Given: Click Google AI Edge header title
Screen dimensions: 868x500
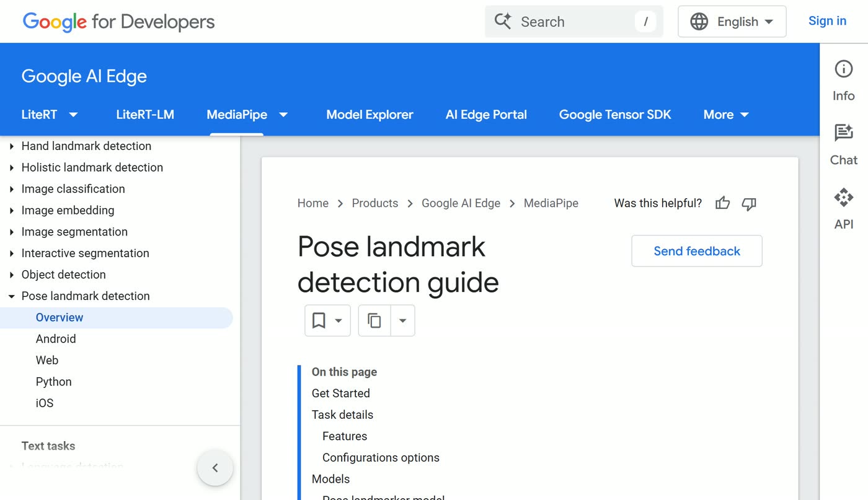Looking at the screenshot, I should (84, 76).
